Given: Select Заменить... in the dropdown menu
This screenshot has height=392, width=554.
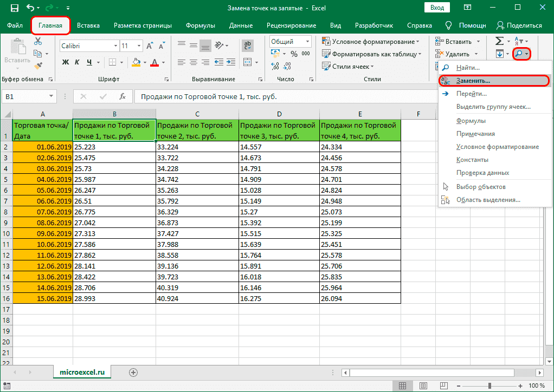Looking at the screenshot, I should [473, 80].
